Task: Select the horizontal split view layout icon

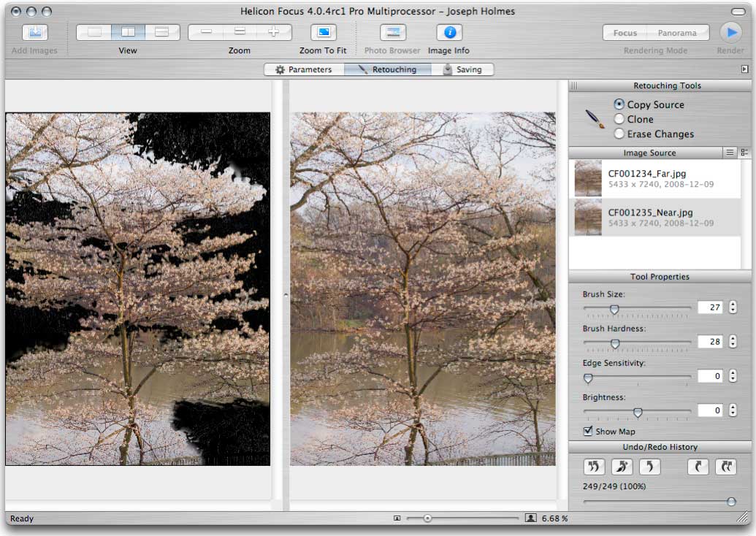Action: click(161, 32)
